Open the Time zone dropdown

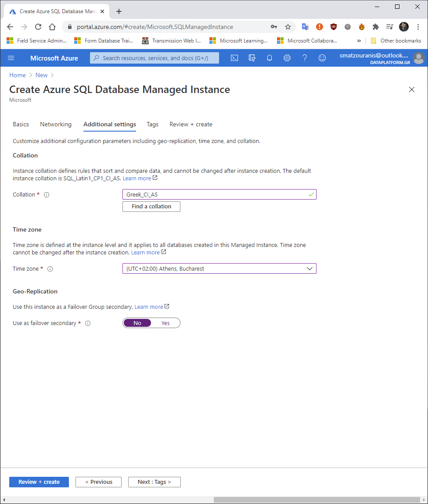pos(310,268)
